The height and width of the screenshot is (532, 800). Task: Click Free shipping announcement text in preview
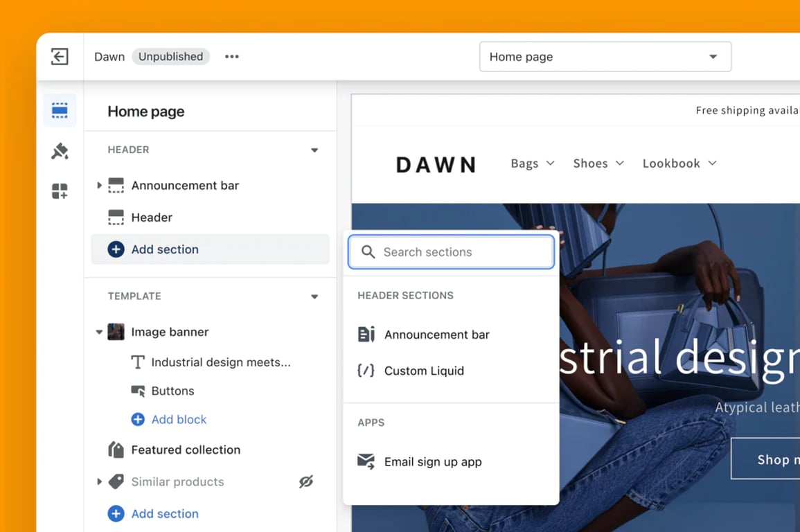(x=747, y=110)
